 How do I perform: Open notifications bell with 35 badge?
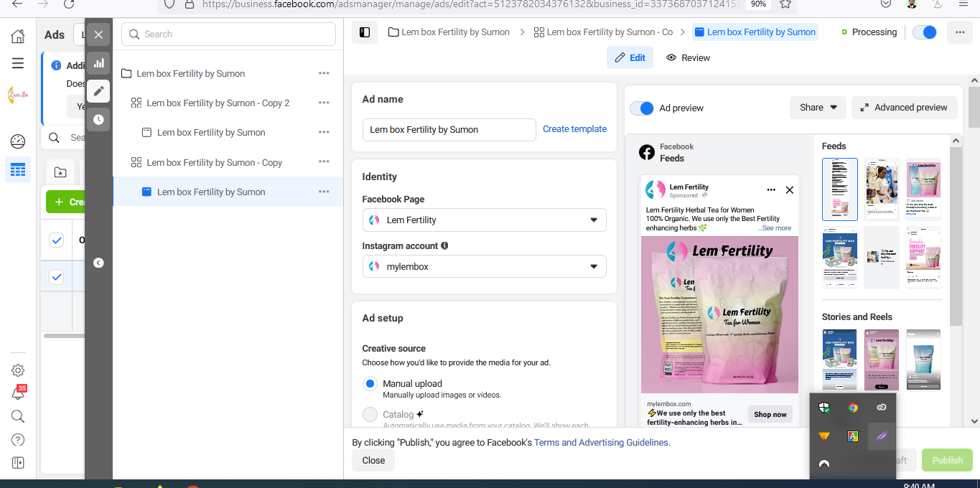[18, 393]
